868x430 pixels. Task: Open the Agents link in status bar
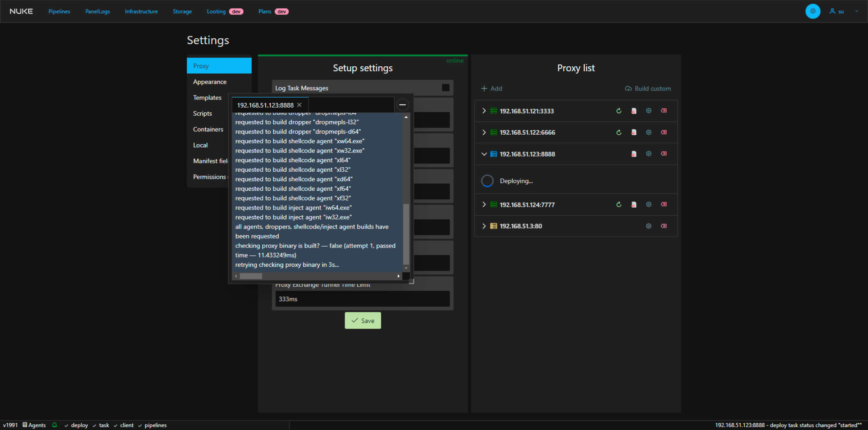point(34,425)
